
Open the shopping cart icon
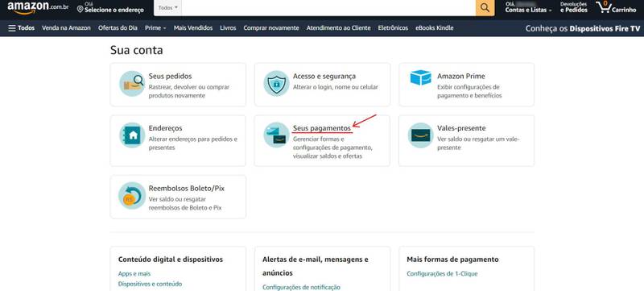point(616,7)
